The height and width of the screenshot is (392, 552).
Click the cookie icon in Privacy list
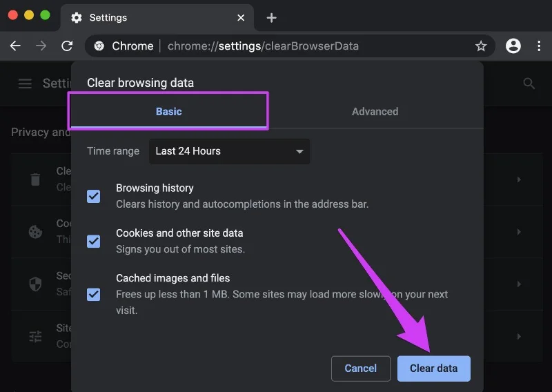(x=35, y=232)
